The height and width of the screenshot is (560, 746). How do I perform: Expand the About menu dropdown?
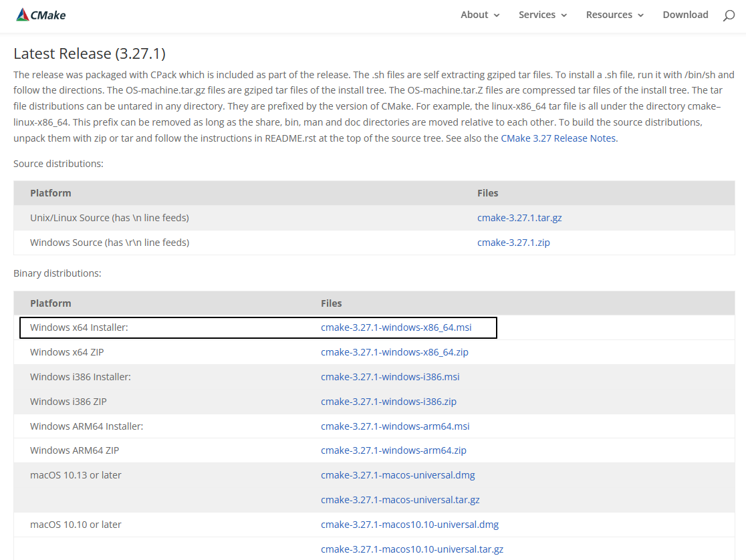click(x=479, y=15)
